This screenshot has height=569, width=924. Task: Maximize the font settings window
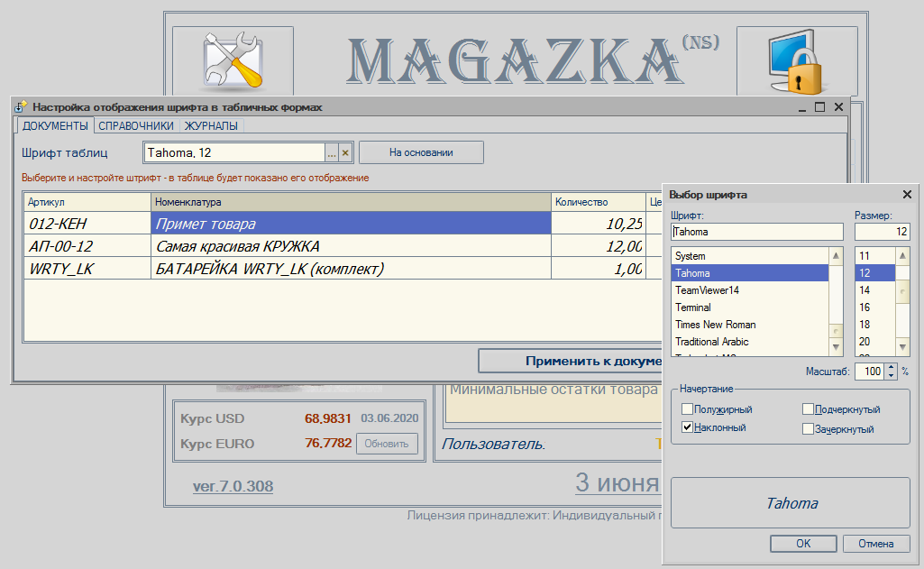pos(819,106)
